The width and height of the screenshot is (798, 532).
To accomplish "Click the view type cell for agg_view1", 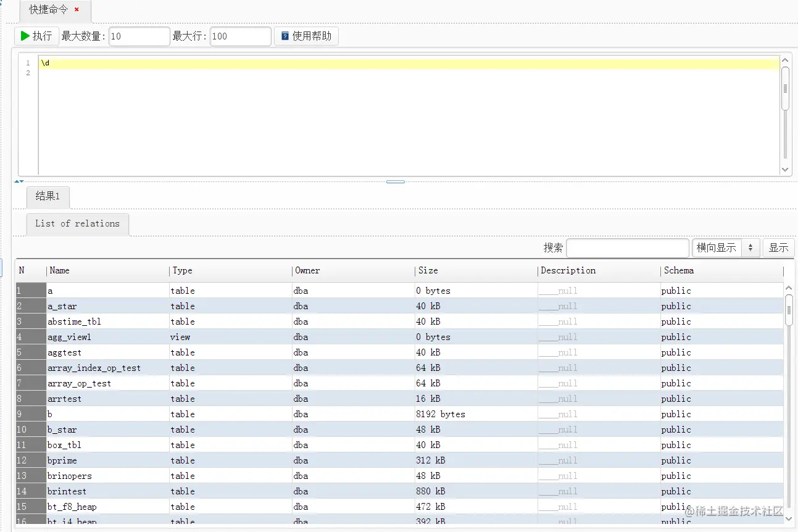I will (230, 337).
